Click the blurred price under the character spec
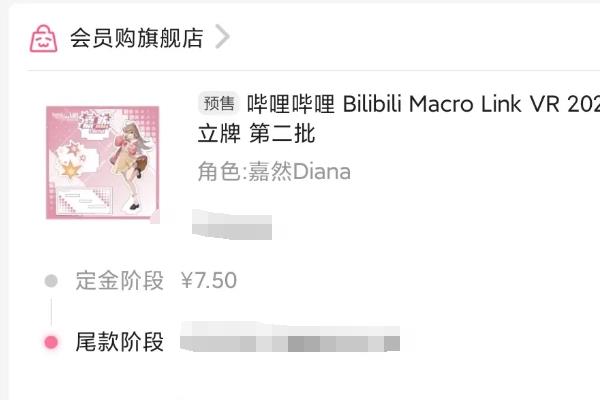This screenshot has height=400, width=600. pos(232,225)
